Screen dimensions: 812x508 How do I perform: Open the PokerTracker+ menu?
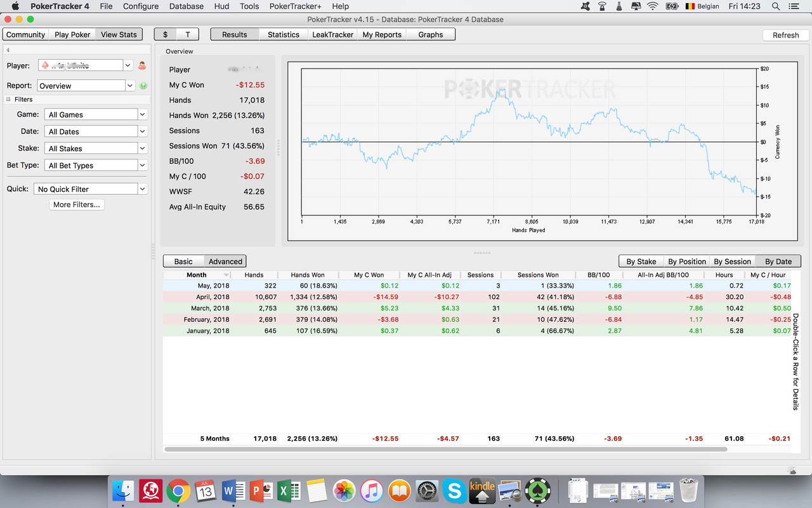coord(295,6)
